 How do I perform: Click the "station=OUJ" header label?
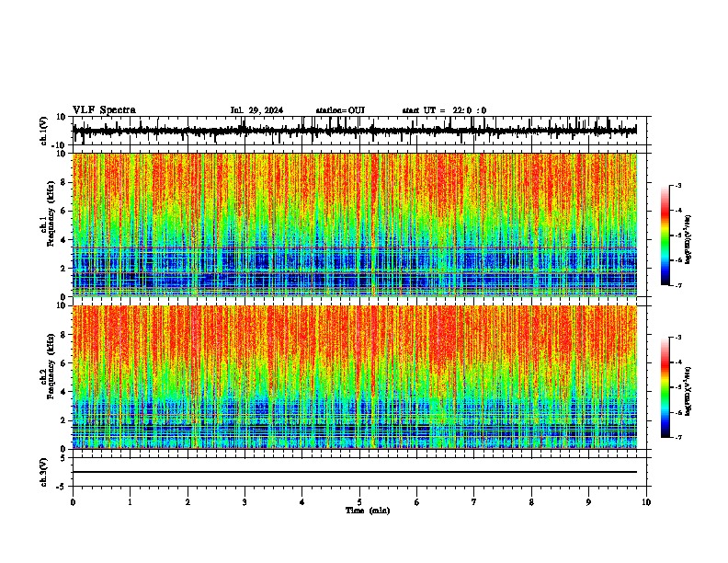pos(340,110)
